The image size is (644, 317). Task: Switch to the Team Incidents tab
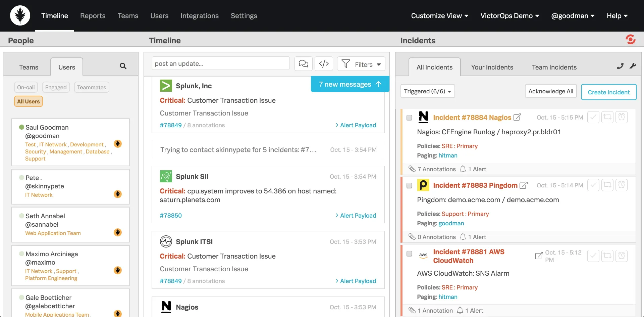coord(554,67)
